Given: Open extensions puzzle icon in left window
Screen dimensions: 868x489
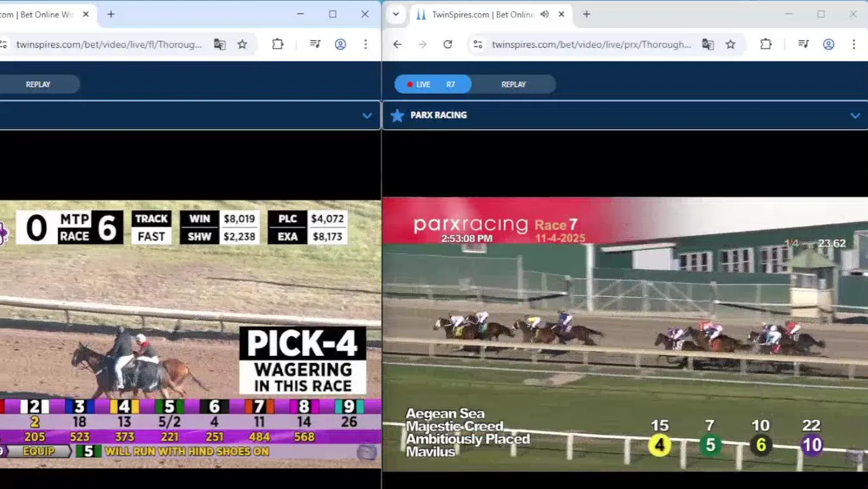Looking at the screenshot, I should coord(278,44).
